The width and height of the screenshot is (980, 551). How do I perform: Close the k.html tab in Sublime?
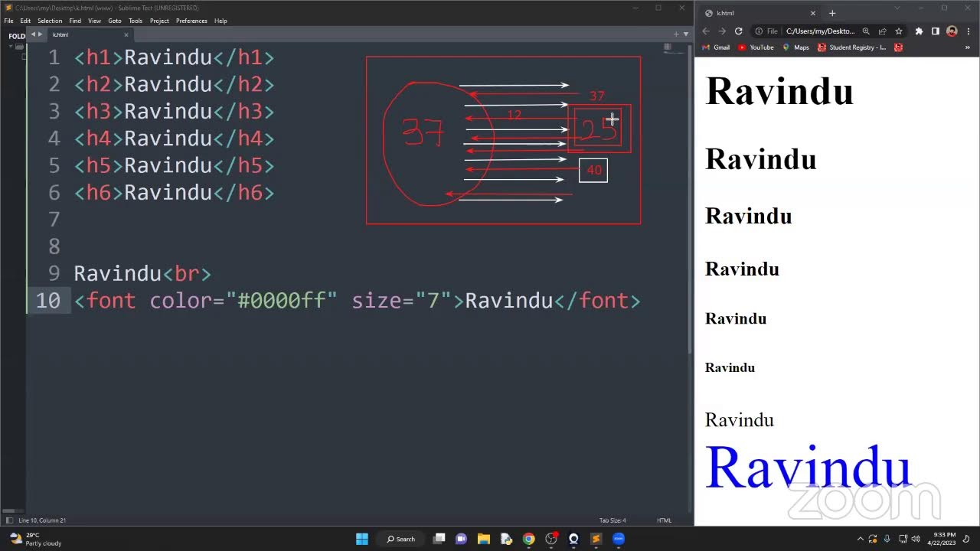click(126, 34)
